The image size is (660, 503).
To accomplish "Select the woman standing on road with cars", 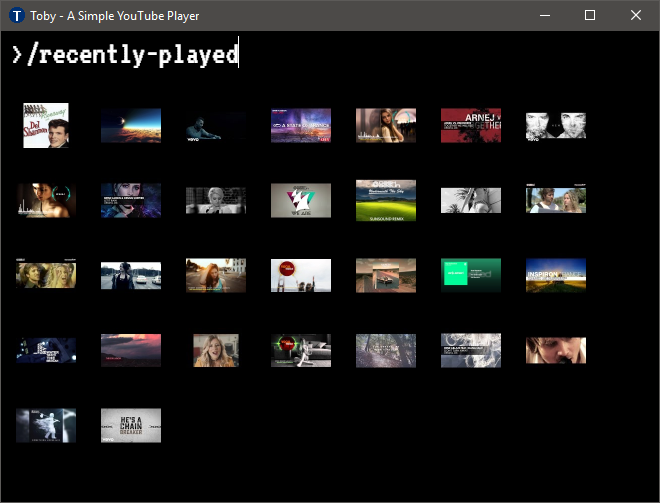I will pyautogui.click(x=131, y=275).
